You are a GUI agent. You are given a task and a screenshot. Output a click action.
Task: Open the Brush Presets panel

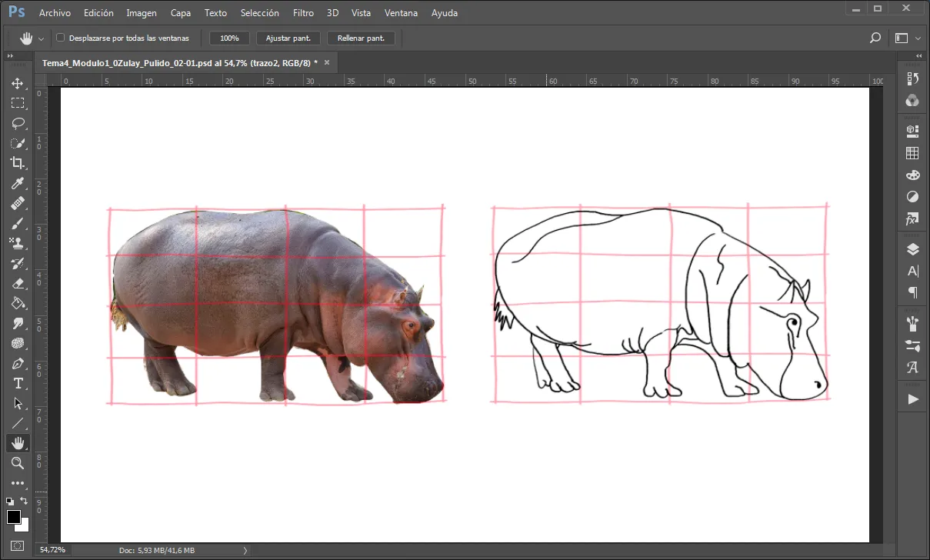(913, 345)
